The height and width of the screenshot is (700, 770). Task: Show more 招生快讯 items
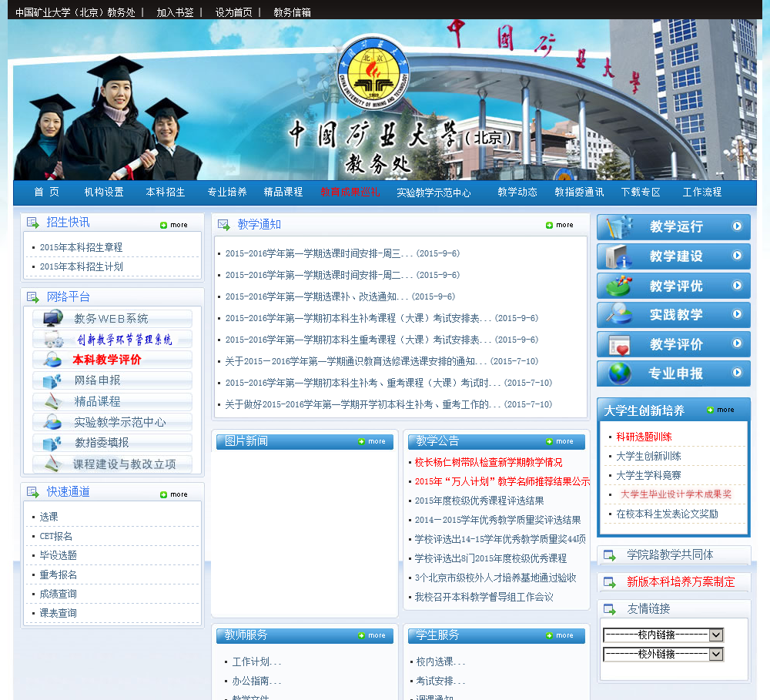174,225
